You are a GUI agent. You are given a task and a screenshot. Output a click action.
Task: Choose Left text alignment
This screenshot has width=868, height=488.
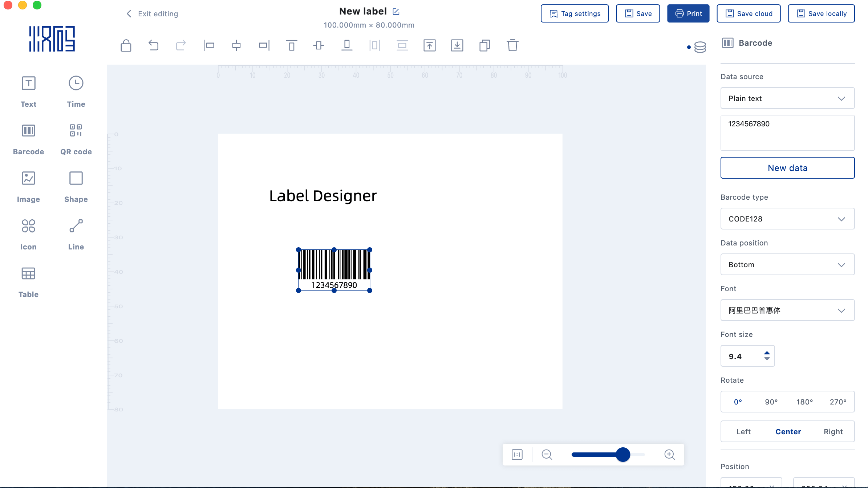[743, 432]
